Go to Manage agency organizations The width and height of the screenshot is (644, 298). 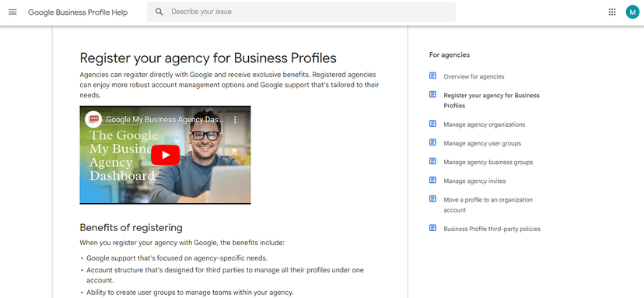(485, 124)
